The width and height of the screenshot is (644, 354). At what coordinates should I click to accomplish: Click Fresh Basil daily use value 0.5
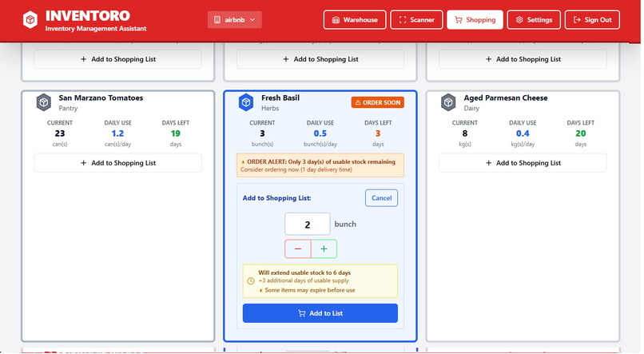320,133
